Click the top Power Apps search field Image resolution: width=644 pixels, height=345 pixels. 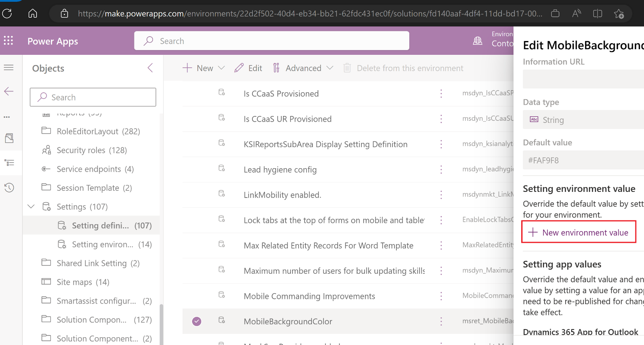[272, 41]
